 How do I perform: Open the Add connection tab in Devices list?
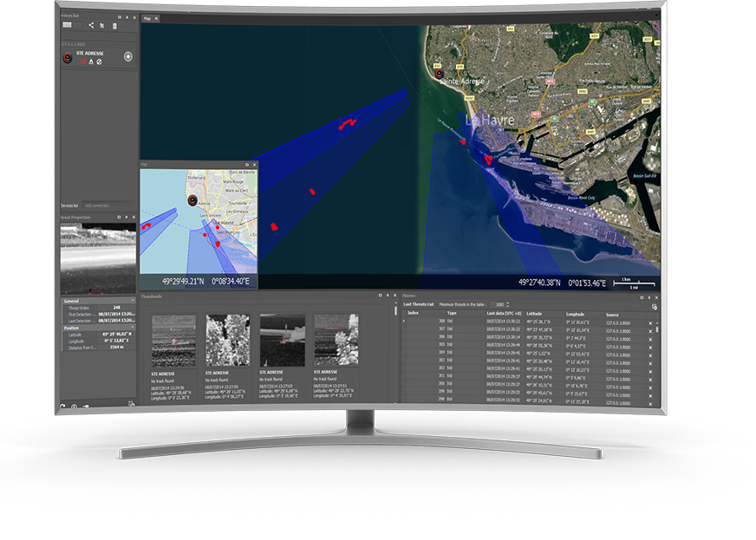tap(97, 205)
